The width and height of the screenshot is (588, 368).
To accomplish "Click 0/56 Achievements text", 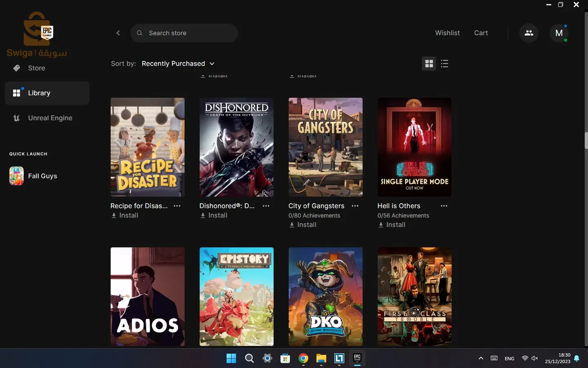I will (x=403, y=215).
